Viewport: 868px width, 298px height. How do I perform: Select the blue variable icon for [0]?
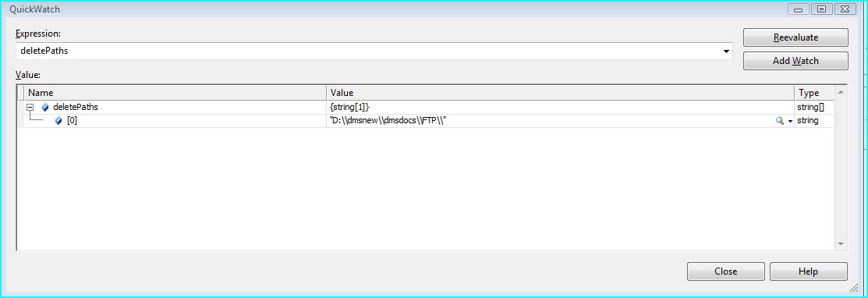click(58, 121)
